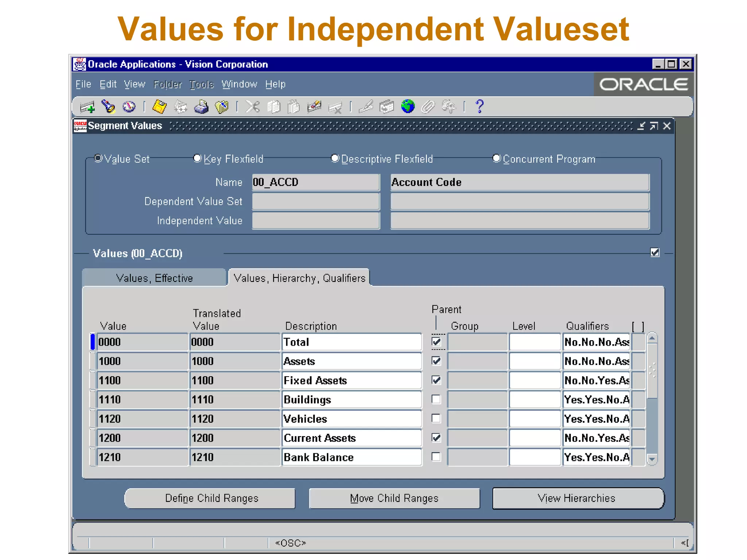Click the Level field for Total row
The height and width of the screenshot is (560, 747).
tap(535, 342)
